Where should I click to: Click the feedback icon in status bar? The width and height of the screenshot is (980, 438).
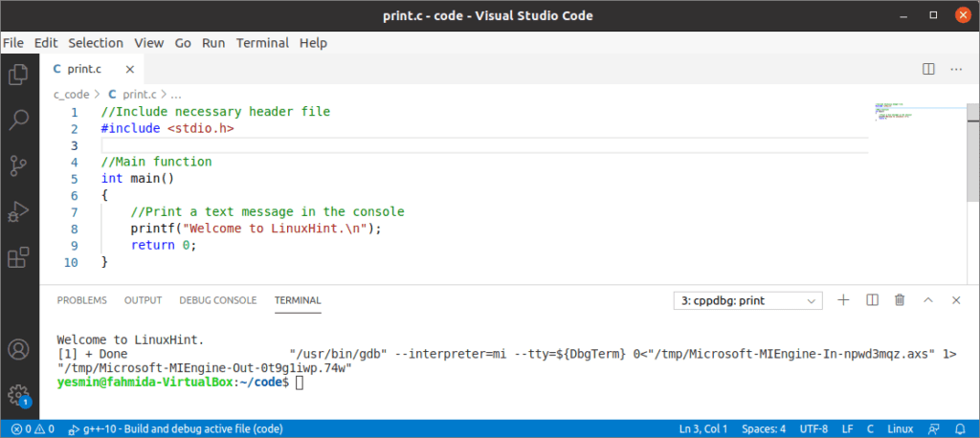pyautogui.click(x=934, y=429)
